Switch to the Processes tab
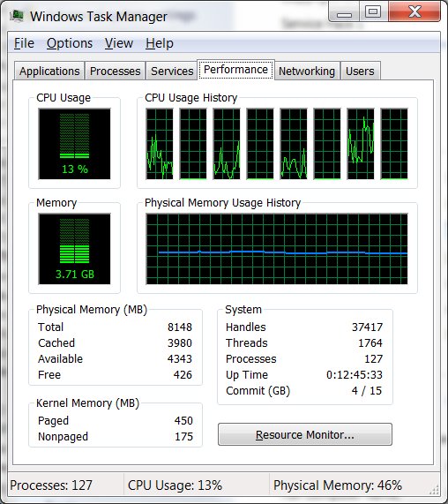This screenshot has height=504, width=448. [115, 71]
